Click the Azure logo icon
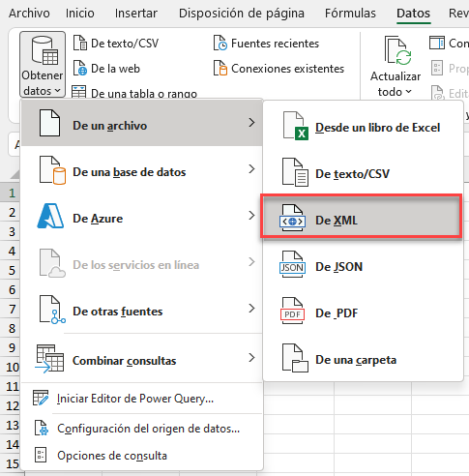 tap(50, 216)
